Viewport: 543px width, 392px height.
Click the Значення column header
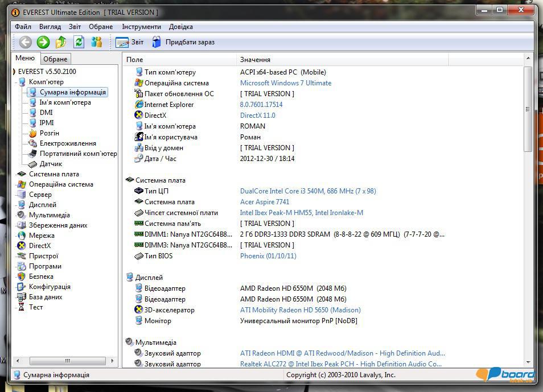tap(255, 60)
